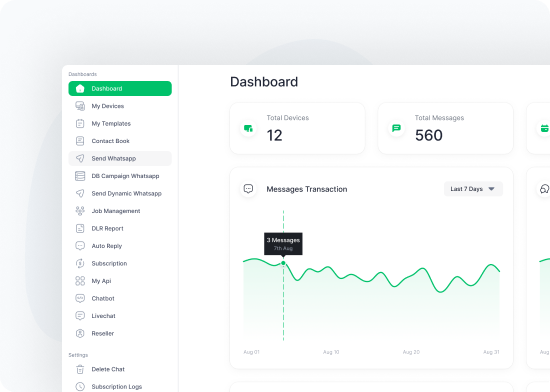
Task: Go to My Devices
Action: (x=120, y=106)
